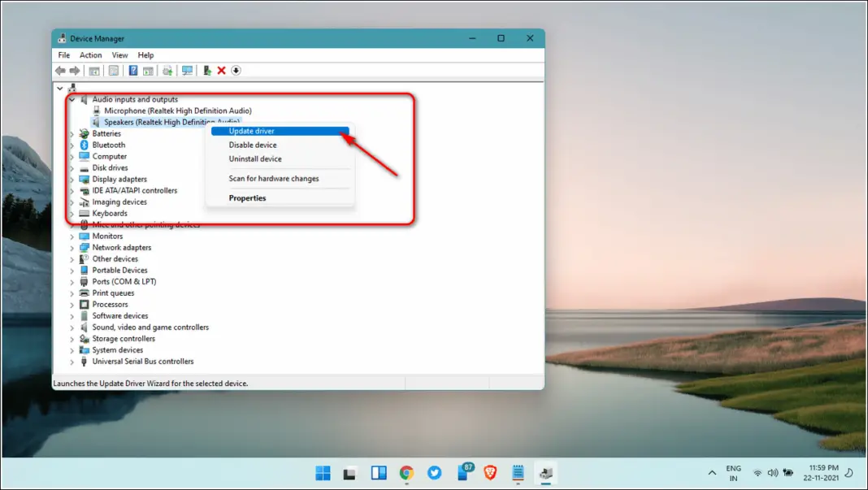
Task: Click the red X Uninstall device toolbar icon
Action: pos(221,70)
